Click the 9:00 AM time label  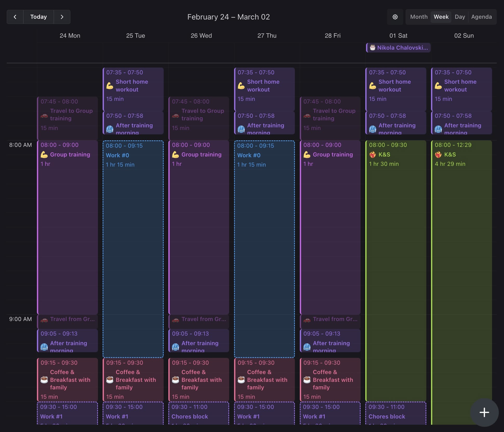pos(21,319)
